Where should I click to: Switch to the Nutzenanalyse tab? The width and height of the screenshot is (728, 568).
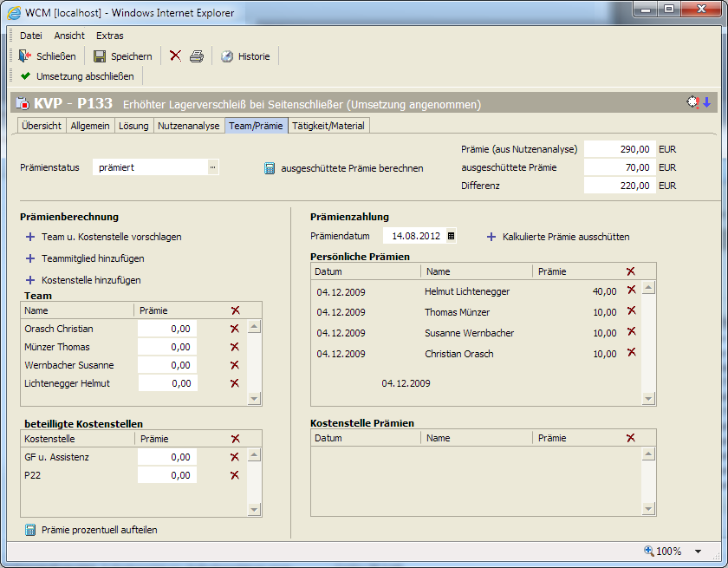tap(188, 126)
